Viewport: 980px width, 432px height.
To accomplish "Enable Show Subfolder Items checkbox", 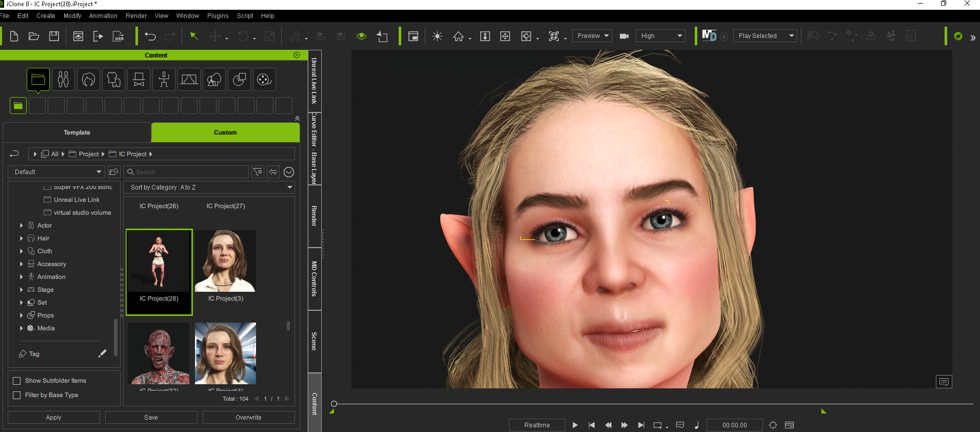I will tap(17, 381).
